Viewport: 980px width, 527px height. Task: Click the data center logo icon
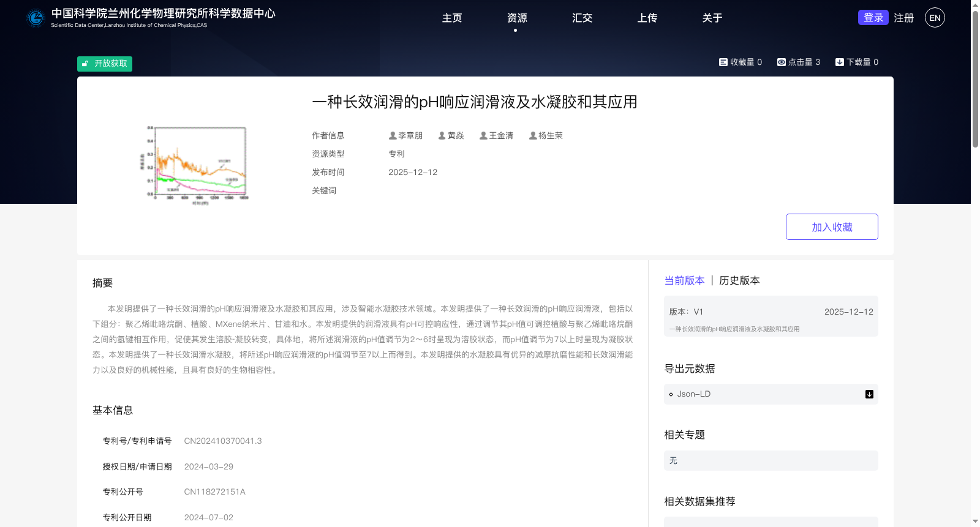[x=36, y=18]
